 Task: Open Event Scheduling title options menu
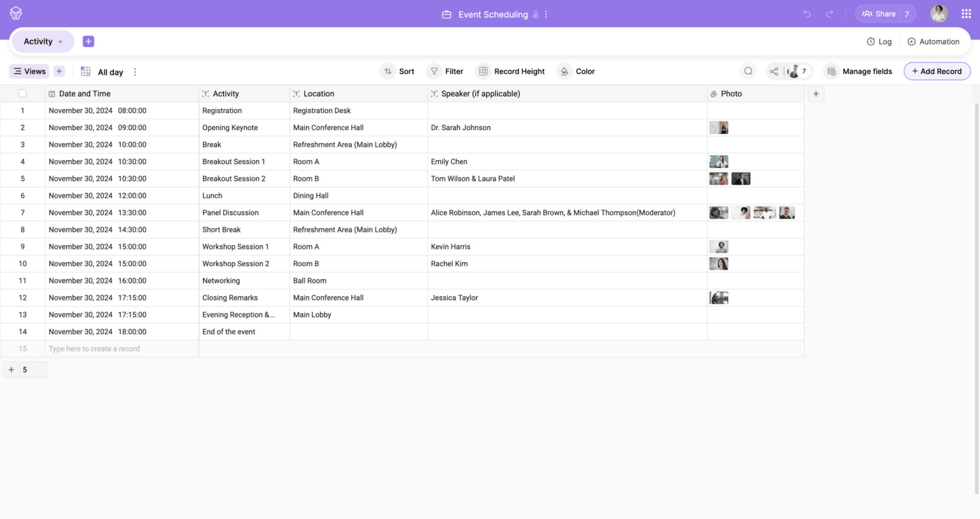[546, 15]
